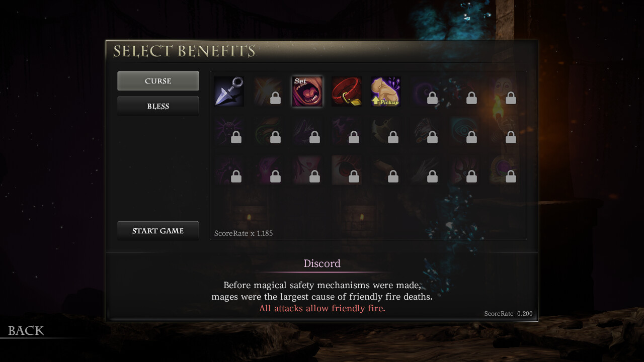Click the locked axe curse icon in second row
The width and height of the screenshot is (644, 362).
386,131
